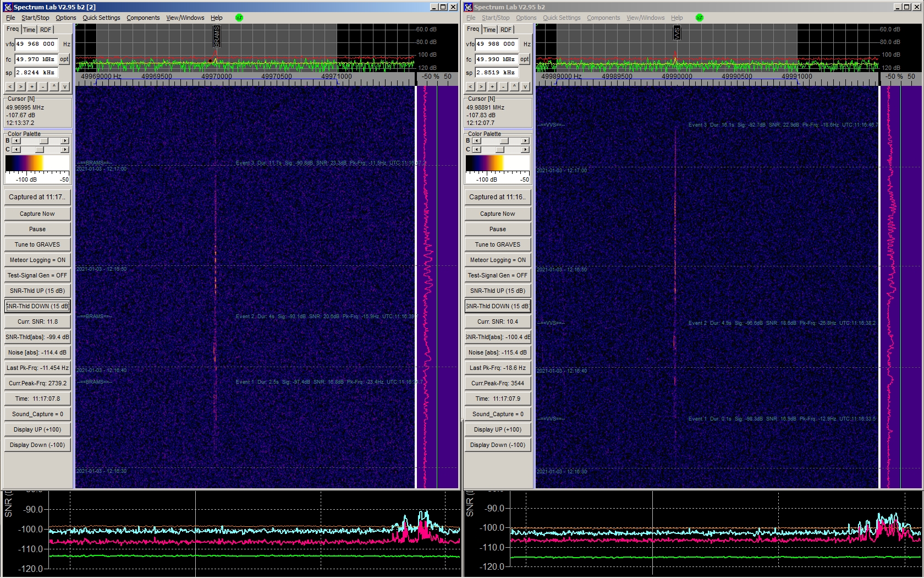Click the fc field showing 49.990 MHz
Screen dimensions: 924x578
point(497,59)
